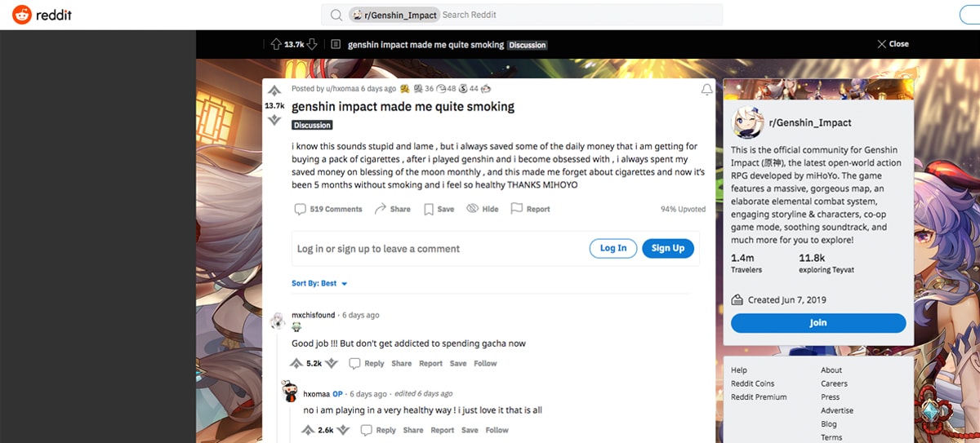Downvote hxomaa's reply comment
Screen dimensions: 980x443
point(344,430)
